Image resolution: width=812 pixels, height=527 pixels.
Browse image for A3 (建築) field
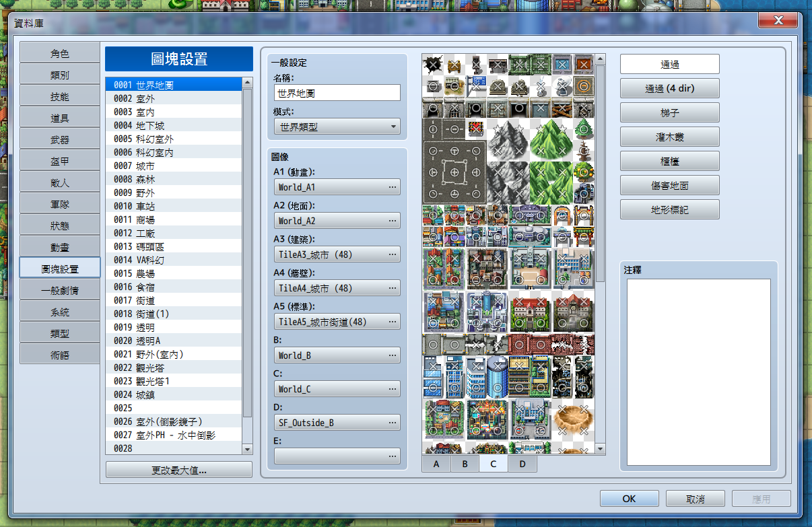[337, 254]
